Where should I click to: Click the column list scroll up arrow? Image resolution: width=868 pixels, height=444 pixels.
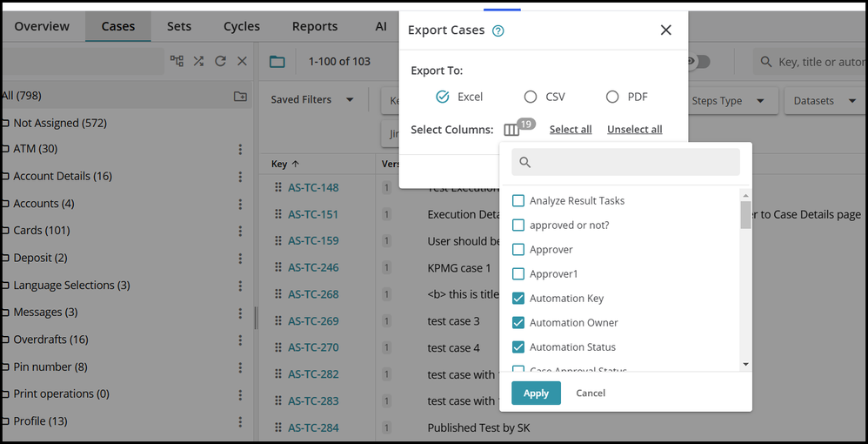[x=745, y=196]
